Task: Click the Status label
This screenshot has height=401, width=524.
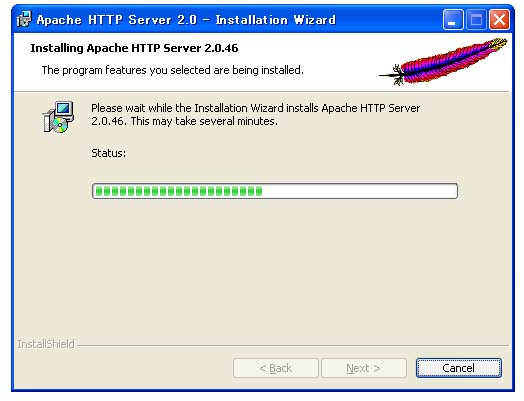Action: point(109,153)
